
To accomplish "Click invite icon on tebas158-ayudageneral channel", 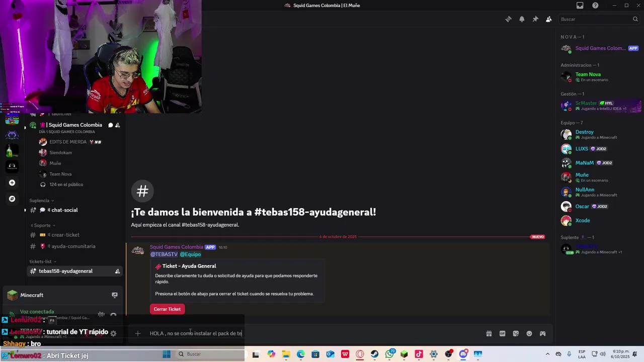I will point(117,271).
